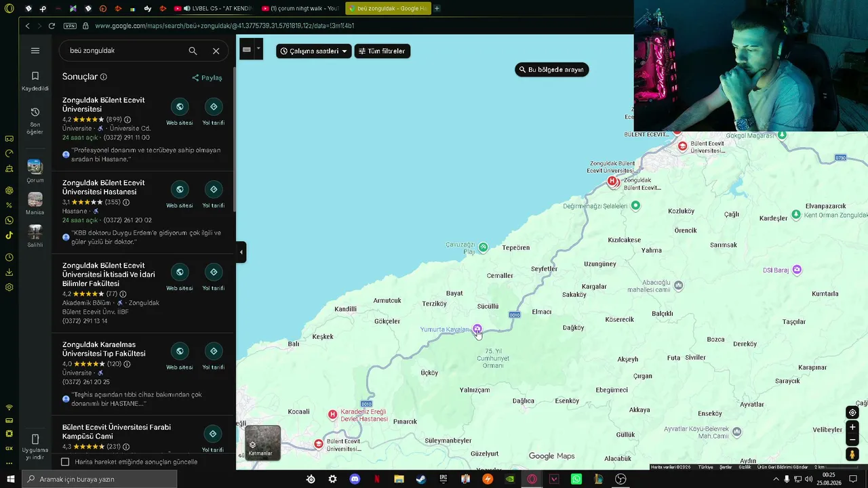
Task: Select the beü zonguldak Google Maps tab
Action: coord(388,8)
